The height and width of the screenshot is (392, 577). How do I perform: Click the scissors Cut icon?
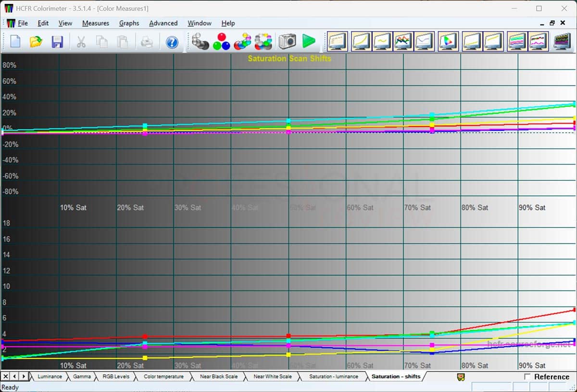pyautogui.click(x=81, y=42)
